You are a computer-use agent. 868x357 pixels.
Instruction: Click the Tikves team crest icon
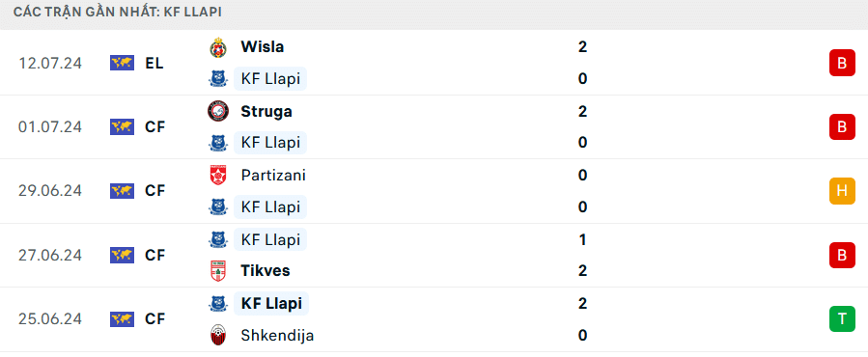point(218,271)
